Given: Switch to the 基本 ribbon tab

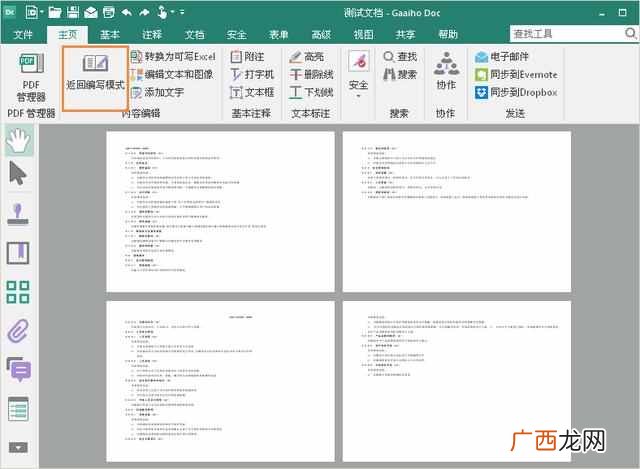Looking at the screenshot, I should tap(110, 35).
